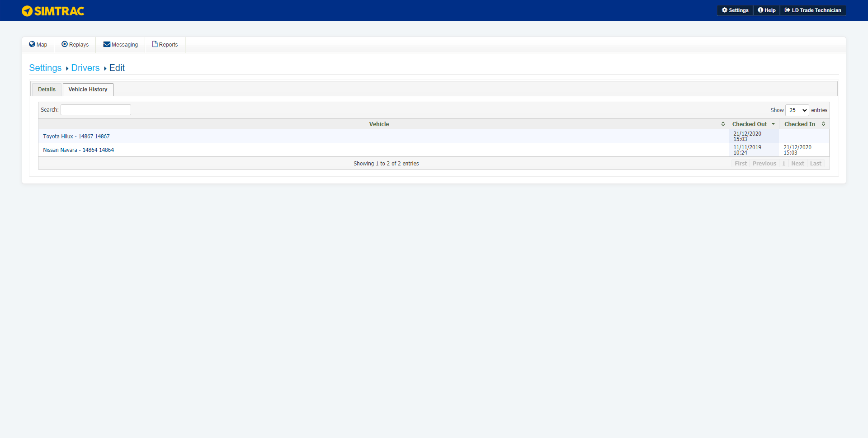Open Toyota Hilux - 14867 entry
The height and width of the screenshot is (438, 868).
click(76, 137)
